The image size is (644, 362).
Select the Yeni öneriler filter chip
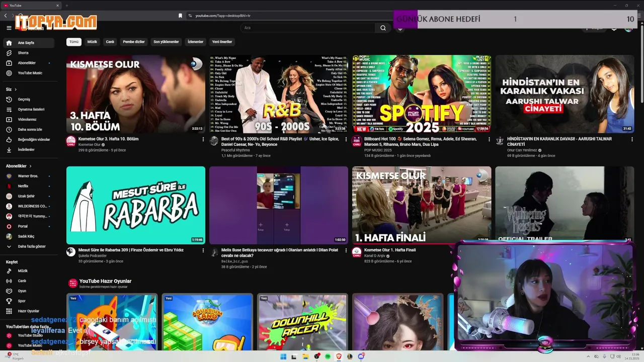tap(222, 42)
